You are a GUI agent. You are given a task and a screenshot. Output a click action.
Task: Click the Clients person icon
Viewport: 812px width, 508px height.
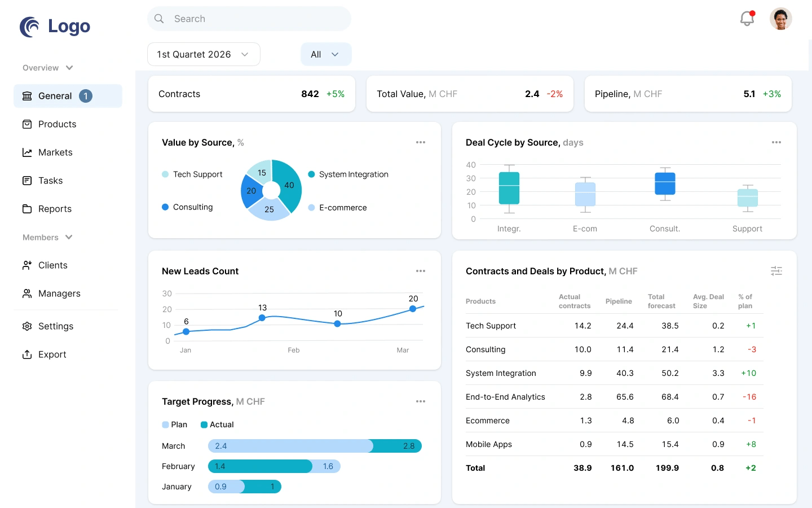click(27, 265)
